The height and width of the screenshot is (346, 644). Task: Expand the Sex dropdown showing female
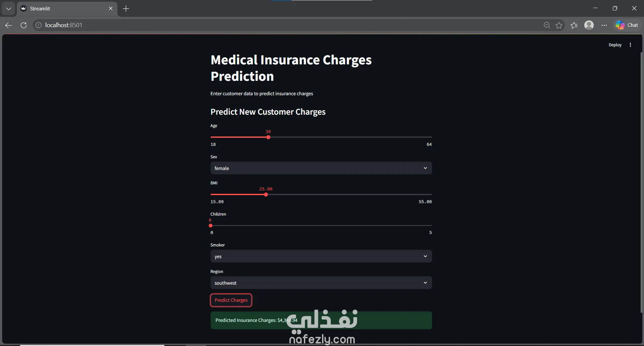point(321,168)
